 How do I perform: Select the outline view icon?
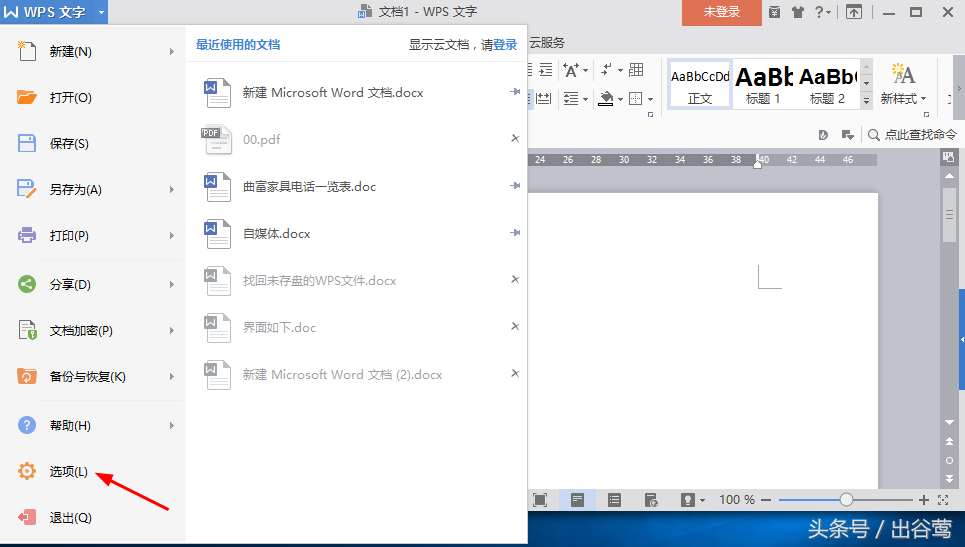tap(614, 500)
